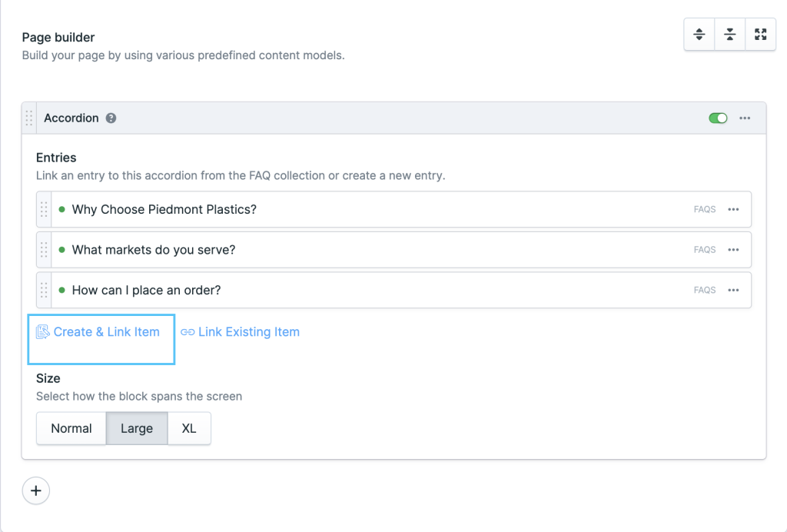The width and height of the screenshot is (787, 532).
Task: Expand all page builder blocks
Action: (x=699, y=34)
